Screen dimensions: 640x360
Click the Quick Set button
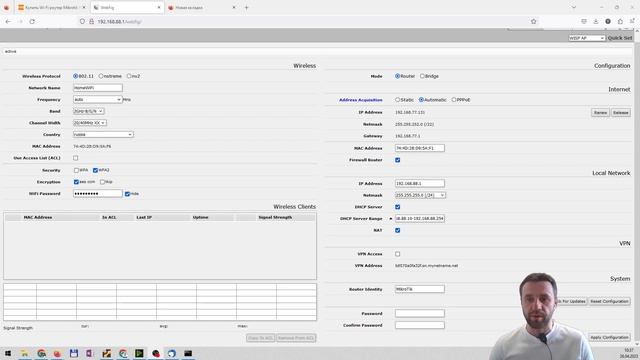tap(620, 38)
